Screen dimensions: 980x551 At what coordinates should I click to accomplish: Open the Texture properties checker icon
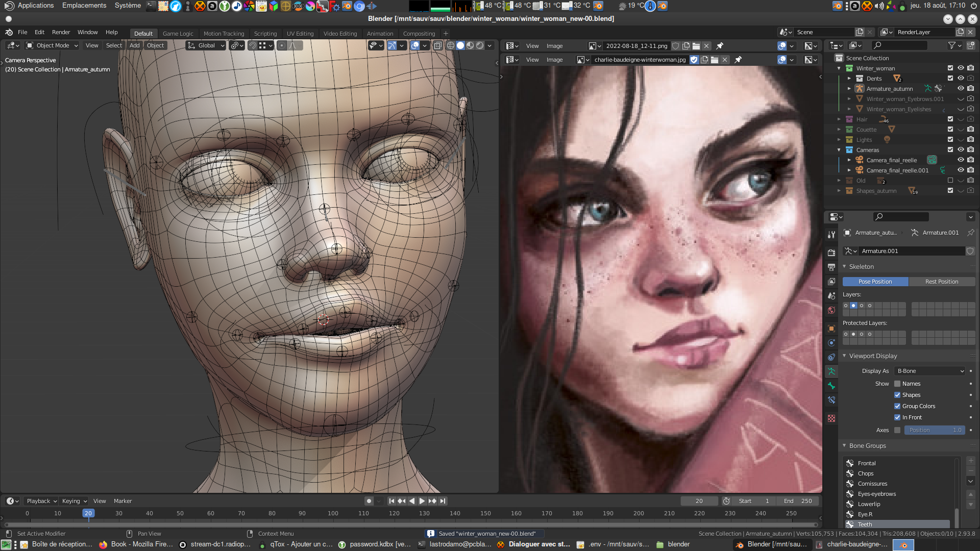point(831,418)
